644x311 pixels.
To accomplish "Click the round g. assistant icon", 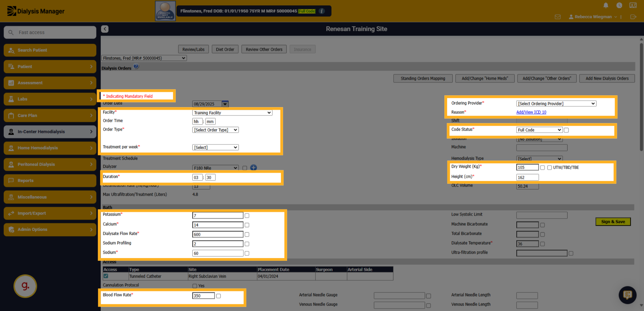I will (x=25, y=286).
